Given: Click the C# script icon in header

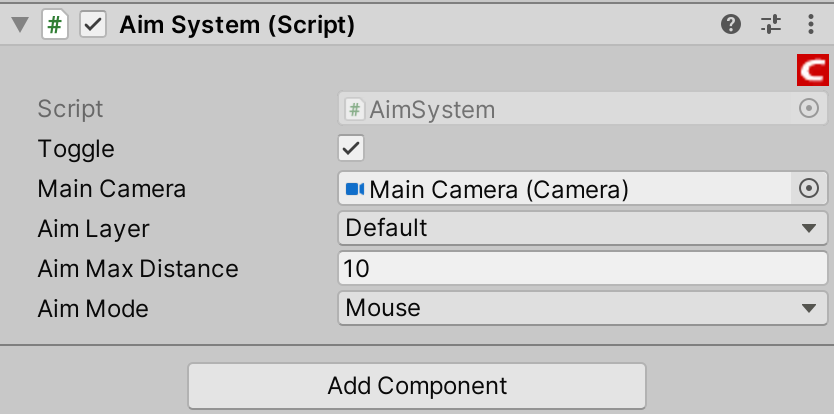Looking at the screenshot, I should (x=55, y=25).
